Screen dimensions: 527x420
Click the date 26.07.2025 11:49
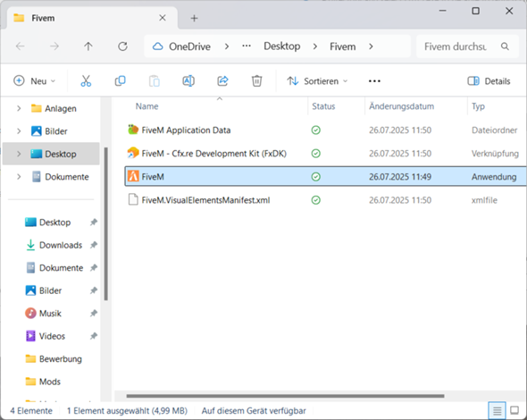pos(400,177)
